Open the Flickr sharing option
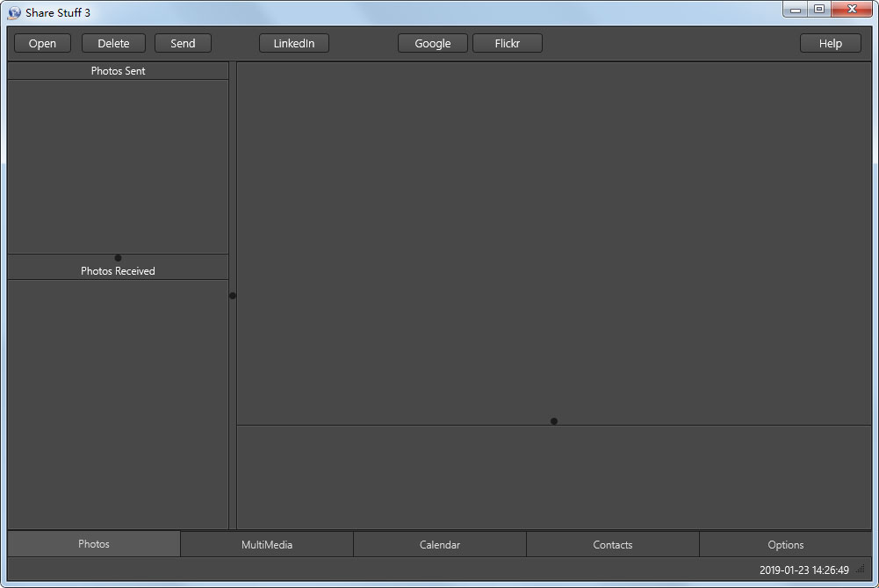 pos(507,43)
